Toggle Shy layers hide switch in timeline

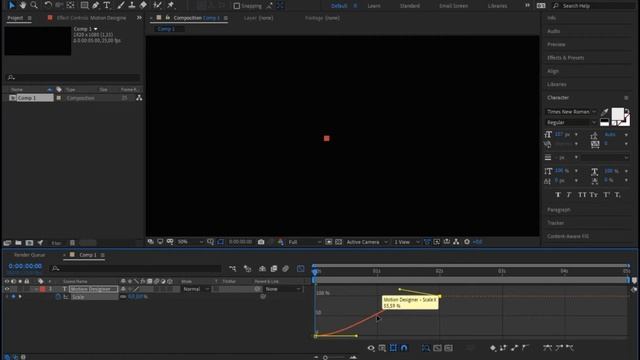click(x=262, y=269)
